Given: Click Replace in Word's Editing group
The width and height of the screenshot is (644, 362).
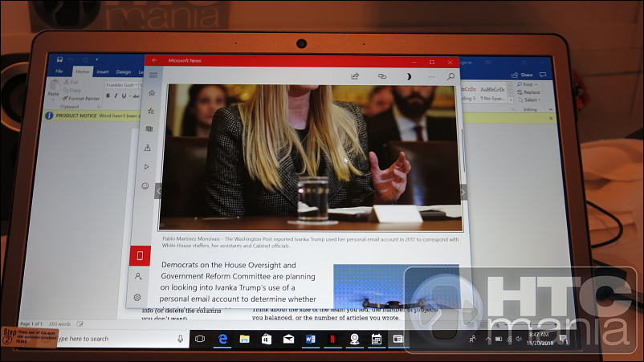Looking at the screenshot, I should pos(529,92).
